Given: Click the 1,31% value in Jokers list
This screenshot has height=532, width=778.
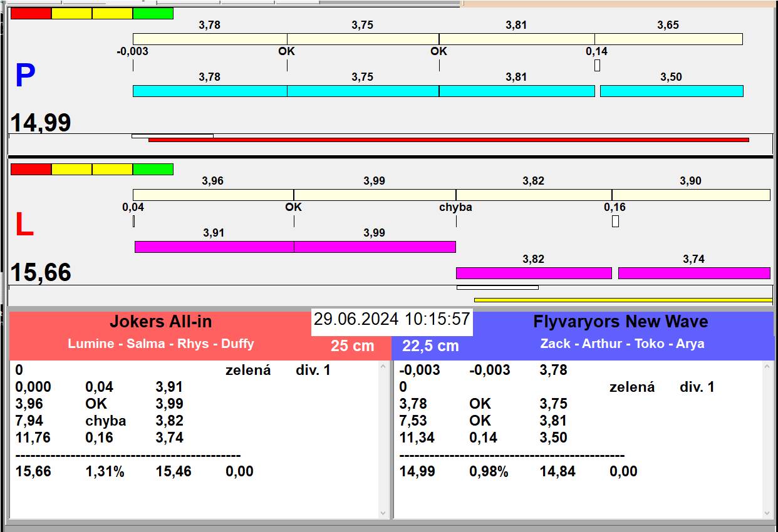Looking at the screenshot, I should (x=105, y=471).
